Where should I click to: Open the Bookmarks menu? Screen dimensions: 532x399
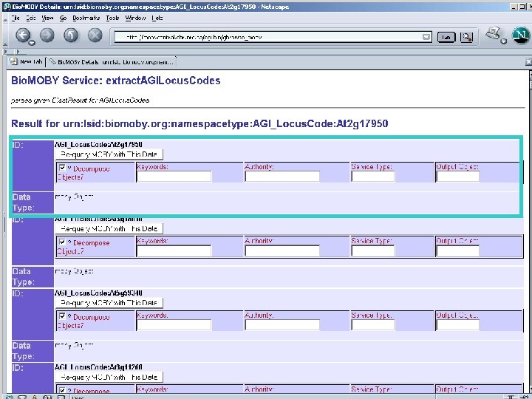pyautogui.click(x=86, y=18)
